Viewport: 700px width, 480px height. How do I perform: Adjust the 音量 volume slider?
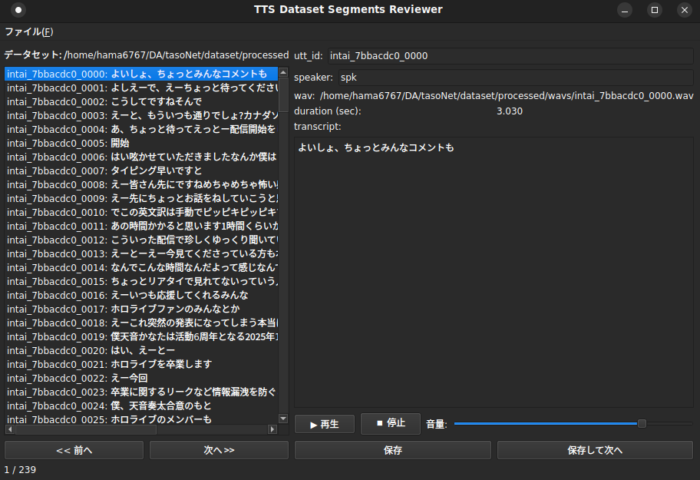tap(642, 424)
